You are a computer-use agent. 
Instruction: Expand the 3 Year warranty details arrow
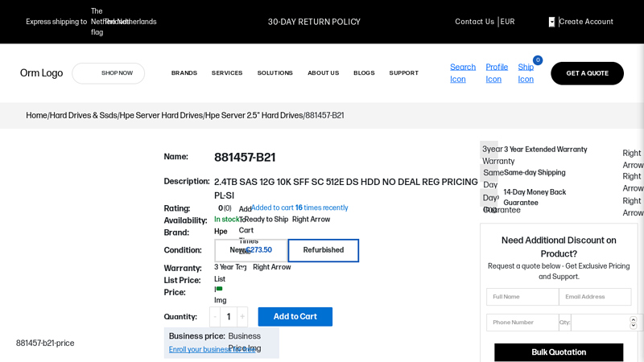tap(272, 267)
